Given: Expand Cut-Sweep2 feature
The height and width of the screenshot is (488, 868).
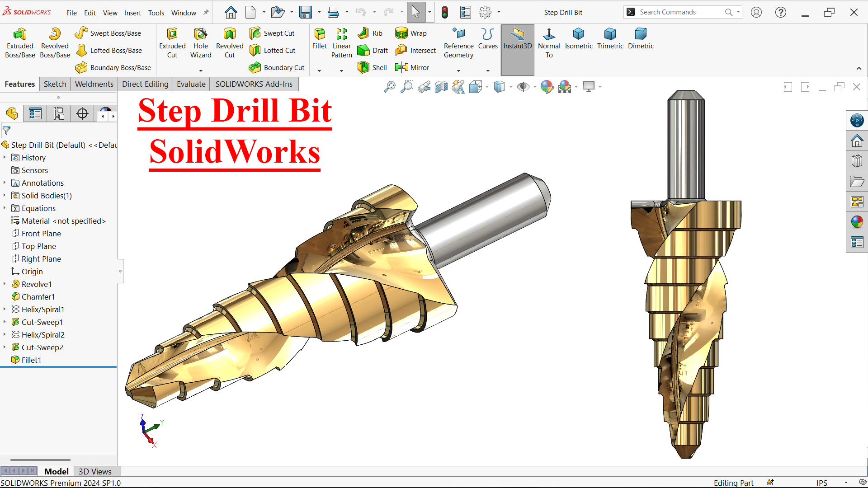Looking at the screenshot, I should point(5,347).
